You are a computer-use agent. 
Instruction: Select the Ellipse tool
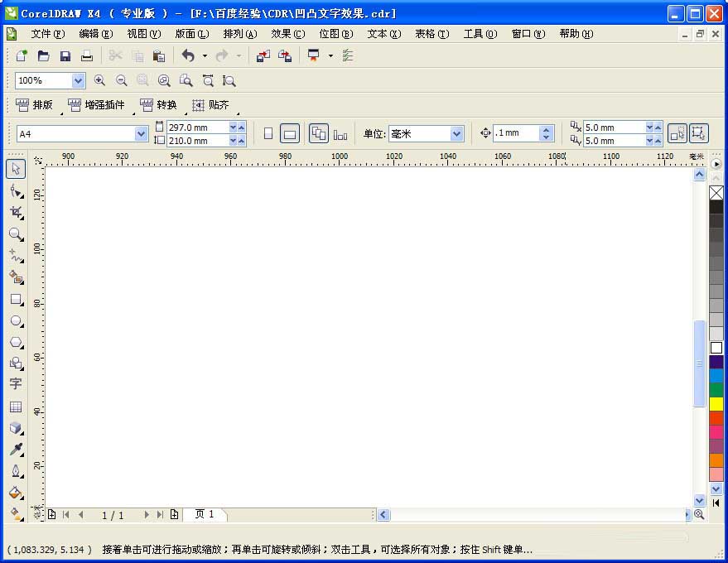(x=17, y=320)
